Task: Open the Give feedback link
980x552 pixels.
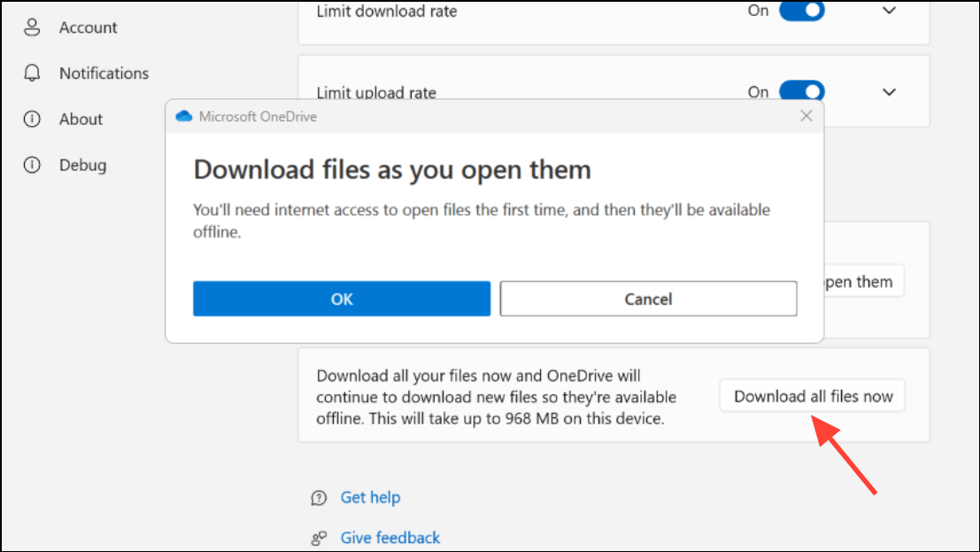Action: click(390, 538)
